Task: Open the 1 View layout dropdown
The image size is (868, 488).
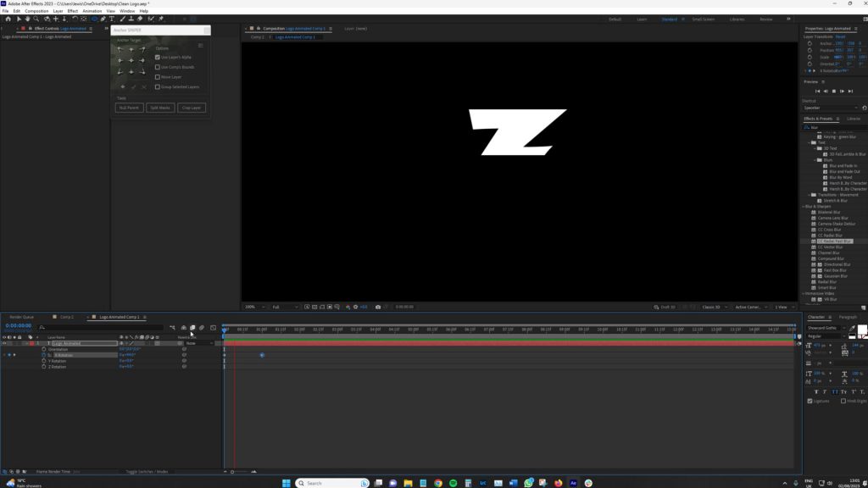Action: (784, 307)
